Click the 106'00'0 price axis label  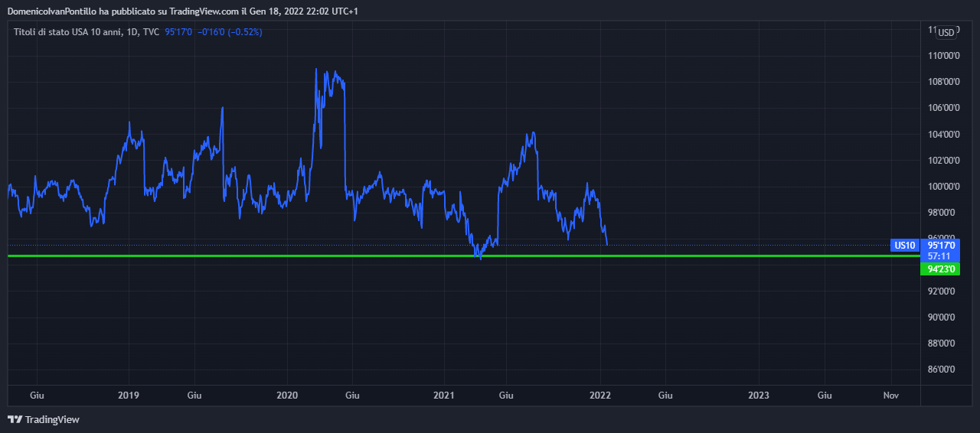(943, 108)
